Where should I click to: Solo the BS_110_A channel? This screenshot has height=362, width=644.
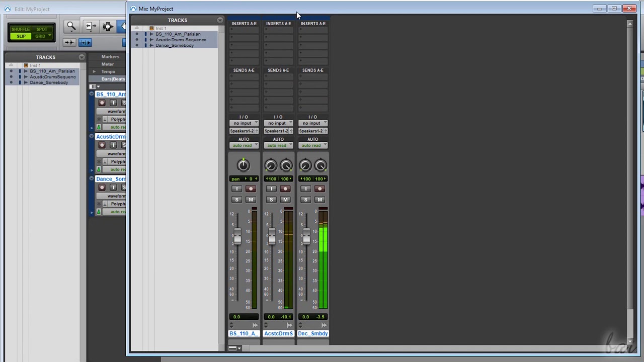(x=236, y=200)
